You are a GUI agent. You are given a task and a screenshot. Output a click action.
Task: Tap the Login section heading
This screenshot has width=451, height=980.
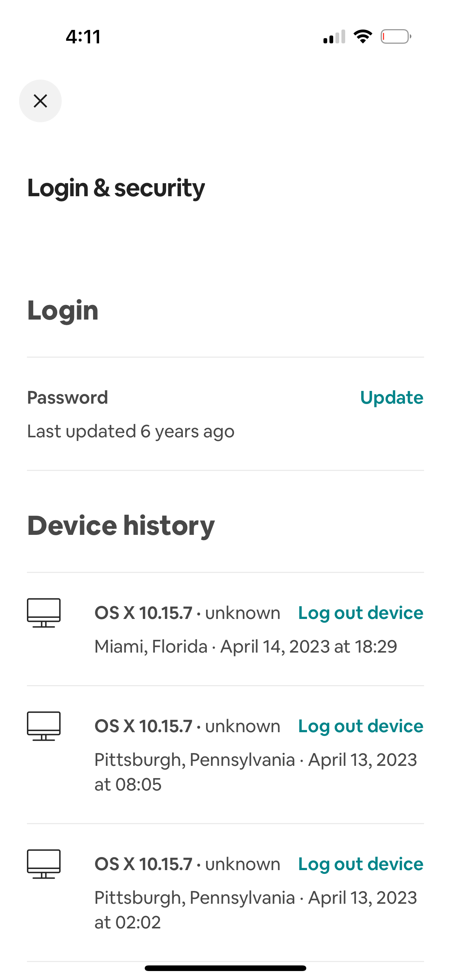(x=63, y=310)
